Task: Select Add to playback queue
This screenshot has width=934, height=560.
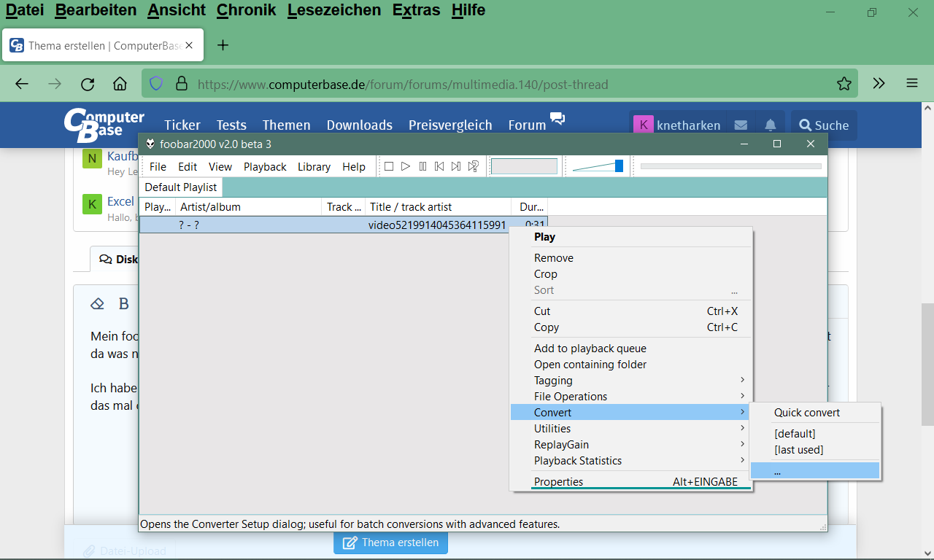Action: click(x=630, y=349)
